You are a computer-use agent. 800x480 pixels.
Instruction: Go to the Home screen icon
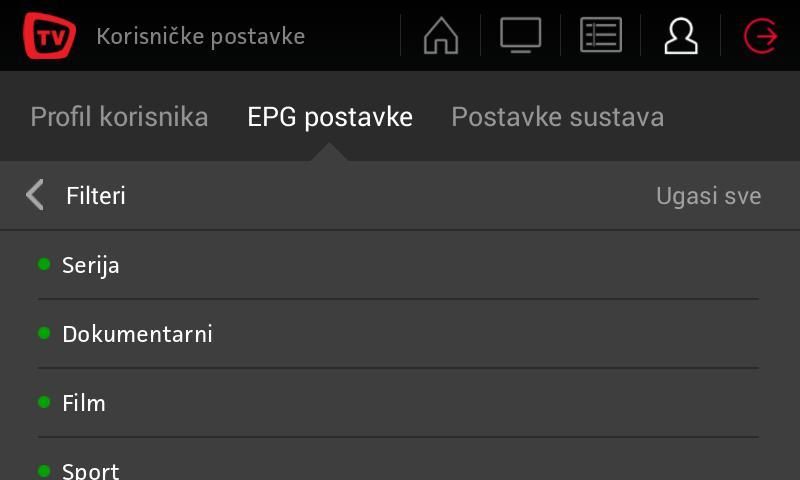441,36
